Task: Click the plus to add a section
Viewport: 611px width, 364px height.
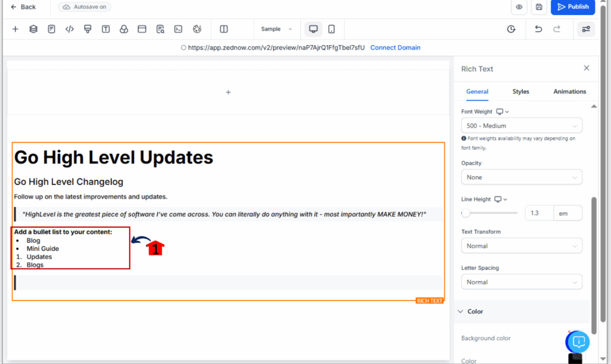Action: (229, 92)
